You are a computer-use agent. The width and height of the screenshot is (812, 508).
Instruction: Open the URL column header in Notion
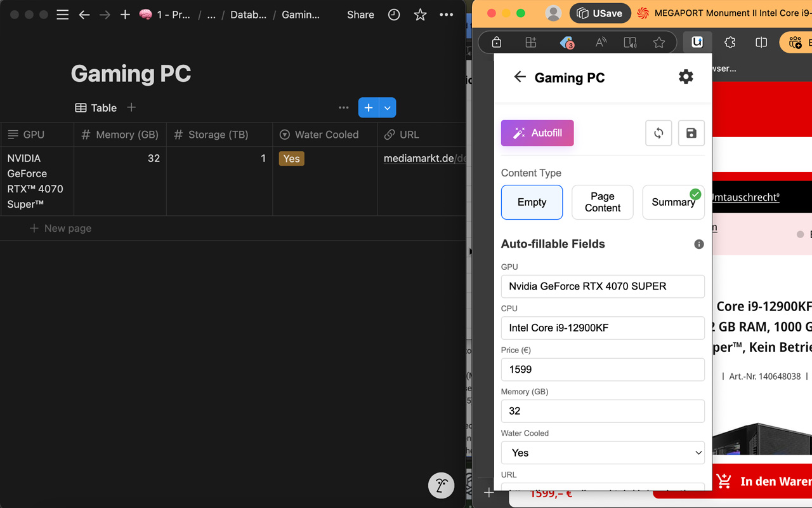click(x=422, y=135)
